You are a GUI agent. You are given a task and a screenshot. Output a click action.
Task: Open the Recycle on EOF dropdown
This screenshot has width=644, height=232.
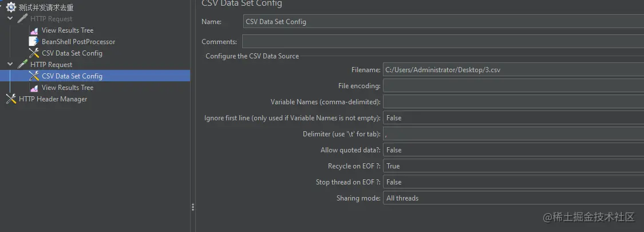point(513,166)
